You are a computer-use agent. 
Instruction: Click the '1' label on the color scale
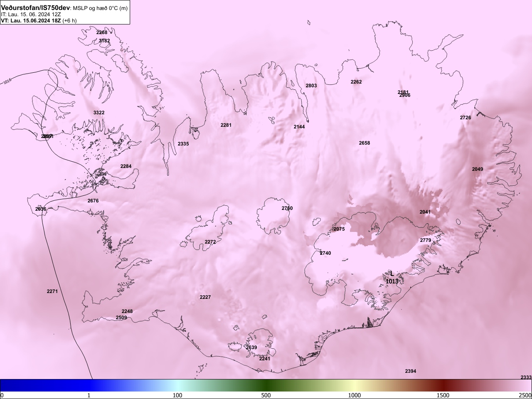click(89, 395)
